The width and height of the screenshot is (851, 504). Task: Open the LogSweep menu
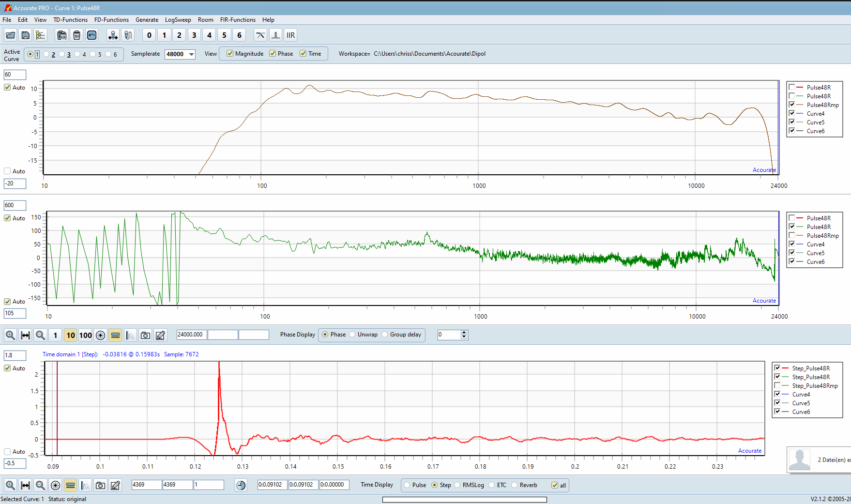pyautogui.click(x=178, y=20)
